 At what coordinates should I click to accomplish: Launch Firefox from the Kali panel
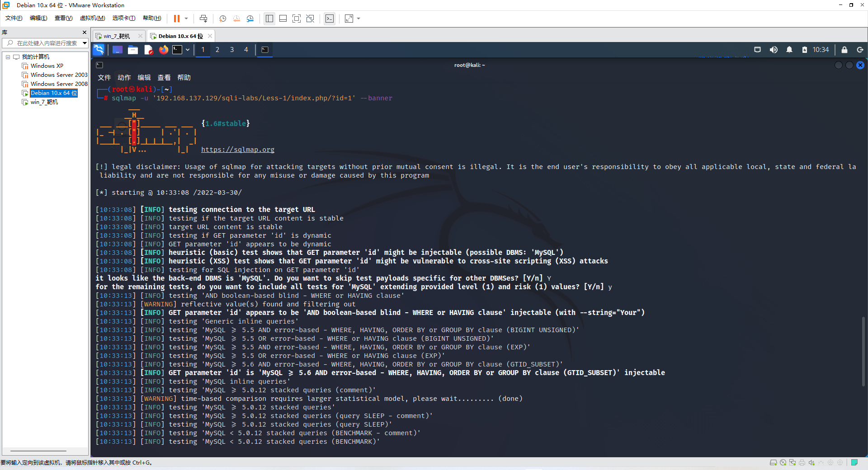[163, 50]
